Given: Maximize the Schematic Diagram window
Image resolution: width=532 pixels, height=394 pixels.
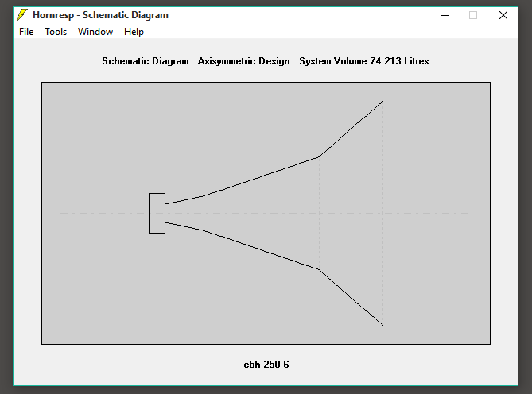Looking at the screenshot, I should pyautogui.click(x=473, y=15).
